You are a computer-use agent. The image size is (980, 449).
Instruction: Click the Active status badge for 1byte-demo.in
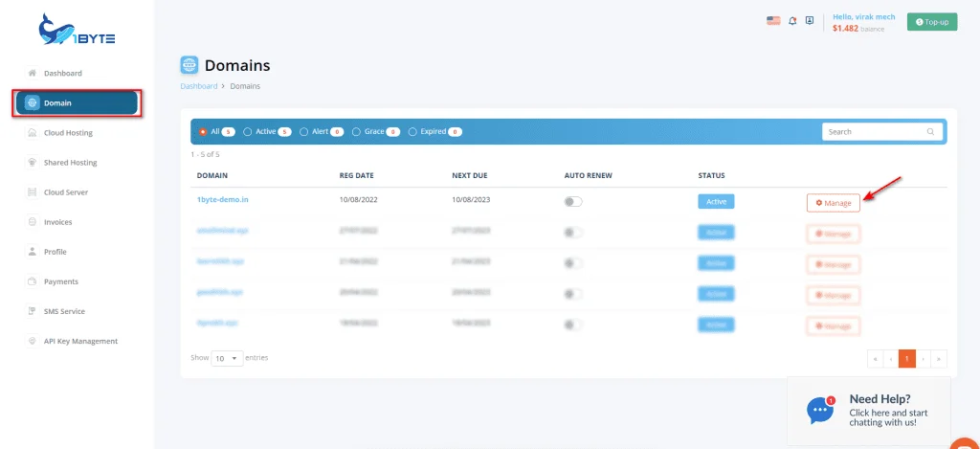(x=716, y=202)
